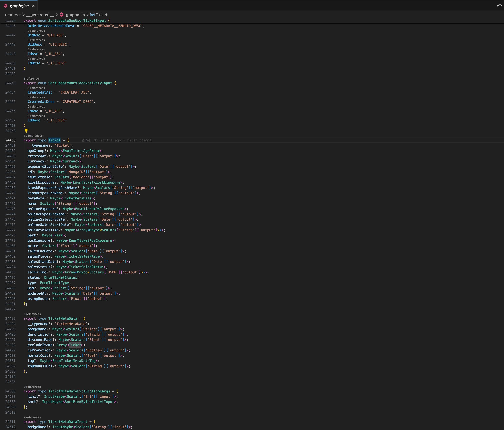Select the graphql.ts tab

click(19, 6)
